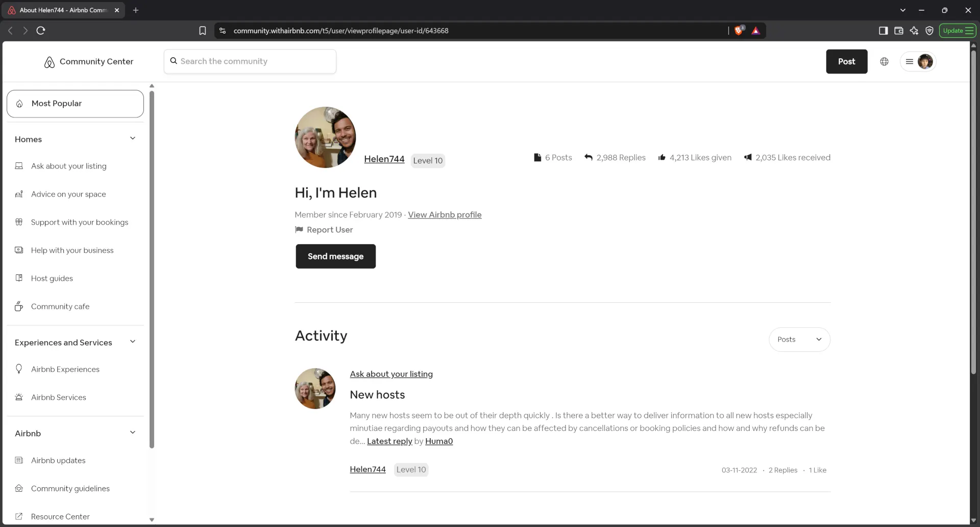The image size is (980, 527).
Task: Send message to Helen
Action: [335, 256]
